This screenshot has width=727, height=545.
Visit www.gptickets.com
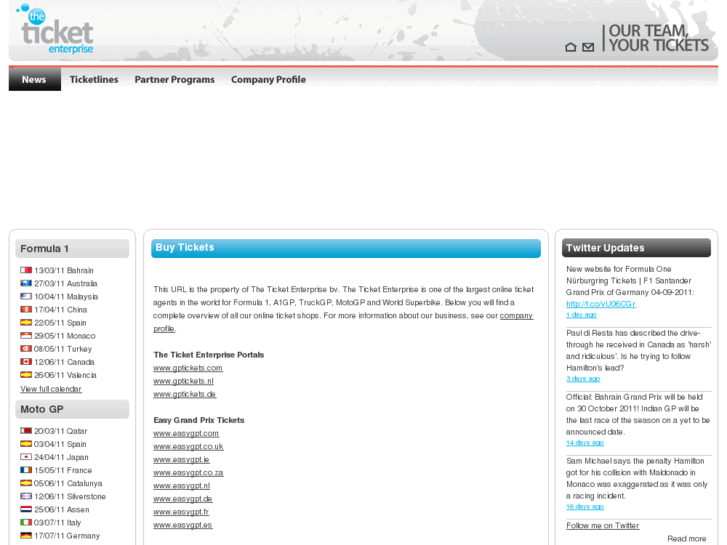[x=188, y=368]
